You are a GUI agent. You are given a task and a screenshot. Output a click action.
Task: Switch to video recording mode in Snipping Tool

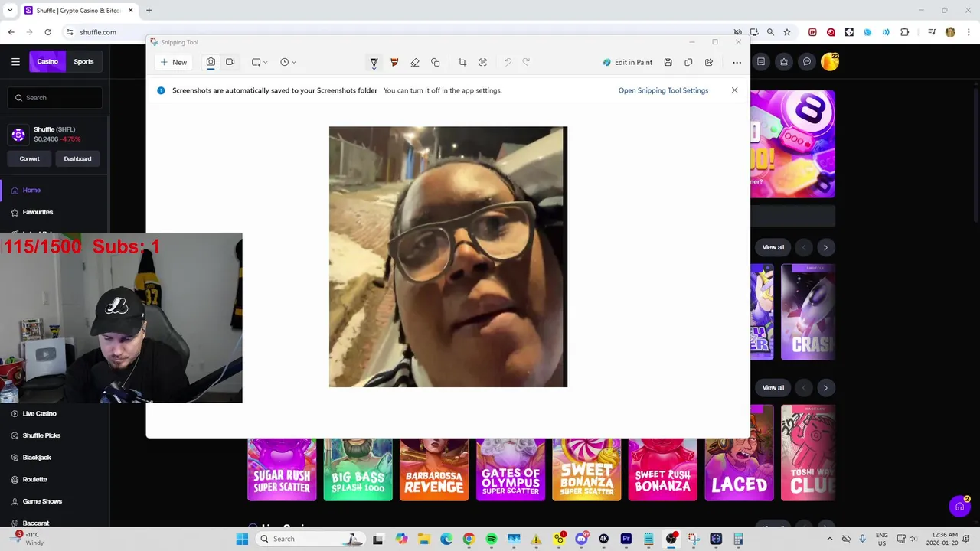[x=230, y=62]
